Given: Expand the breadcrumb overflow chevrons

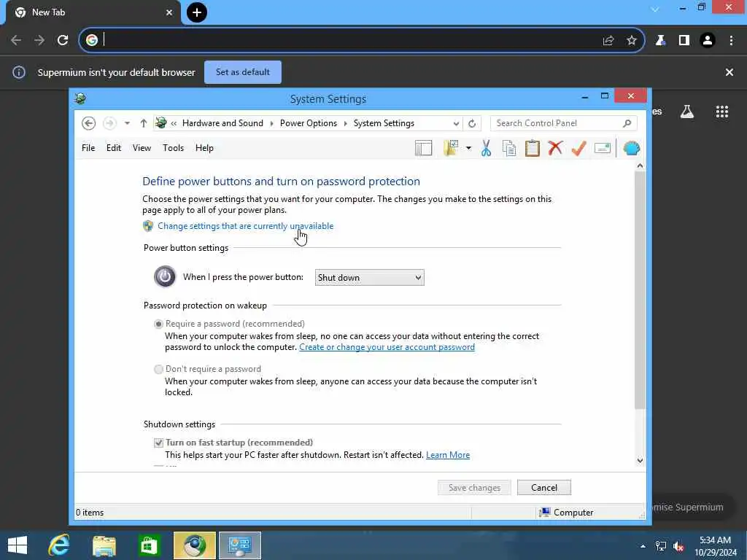Looking at the screenshot, I should click(x=174, y=123).
